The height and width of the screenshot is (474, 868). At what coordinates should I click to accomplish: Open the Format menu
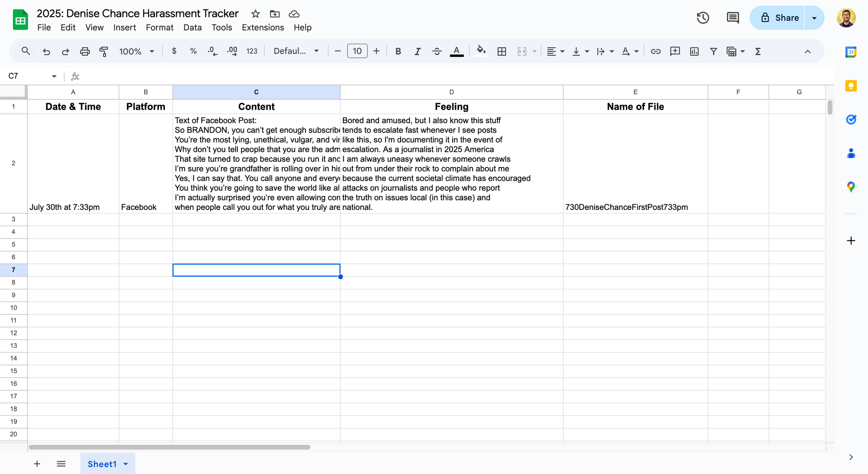[159, 27]
